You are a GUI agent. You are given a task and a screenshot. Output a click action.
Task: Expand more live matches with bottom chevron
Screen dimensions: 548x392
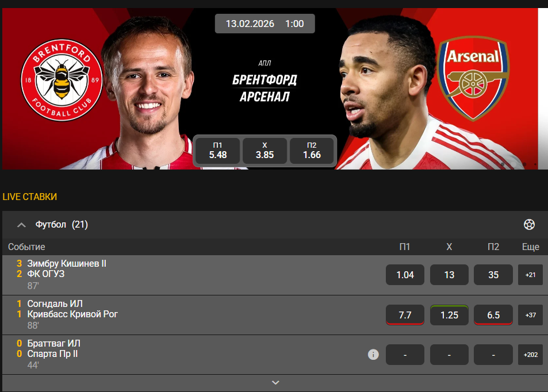(x=275, y=383)
